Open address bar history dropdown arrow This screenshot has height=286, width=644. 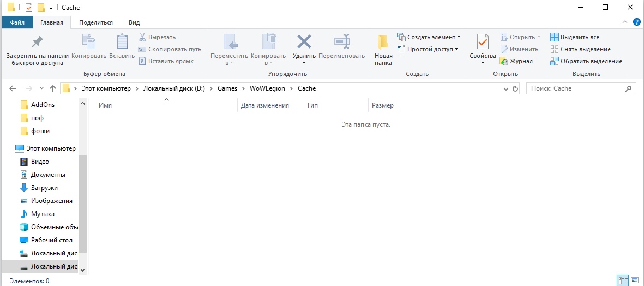(505, 88)
